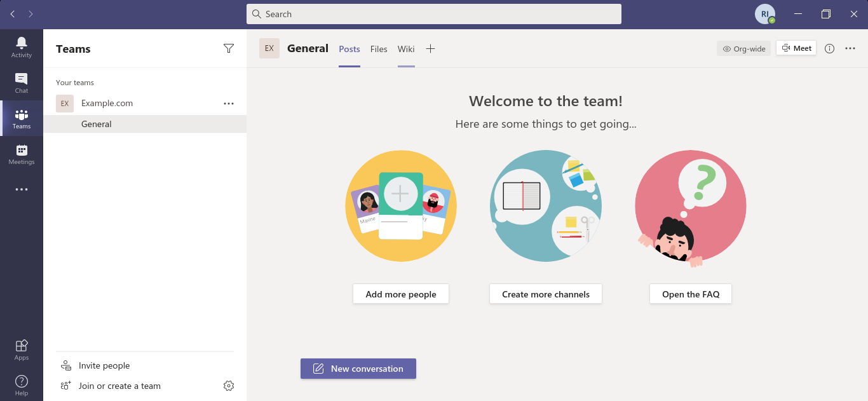
Task: Minimize the Teams window
Action: [798, 14]
